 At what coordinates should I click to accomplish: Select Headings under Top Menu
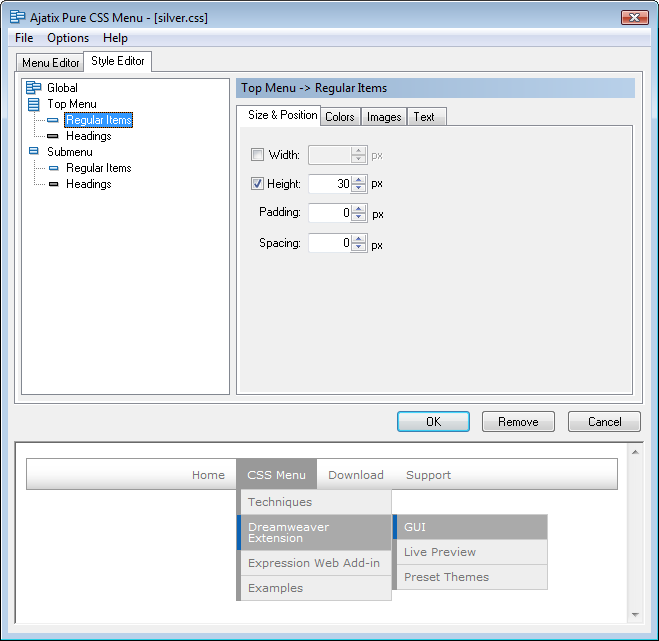point(89,136)
